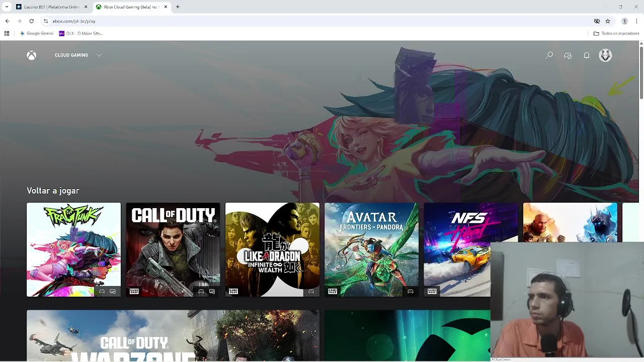Open Avatar Frontiers of Pandora card
The height and width of the screenshot is (362, 644).
point(371,249)
